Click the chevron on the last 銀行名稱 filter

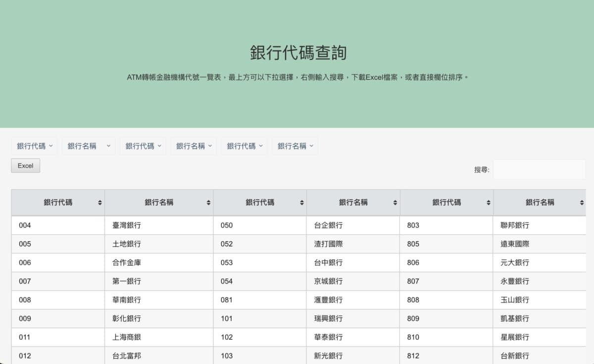[311, 145]
